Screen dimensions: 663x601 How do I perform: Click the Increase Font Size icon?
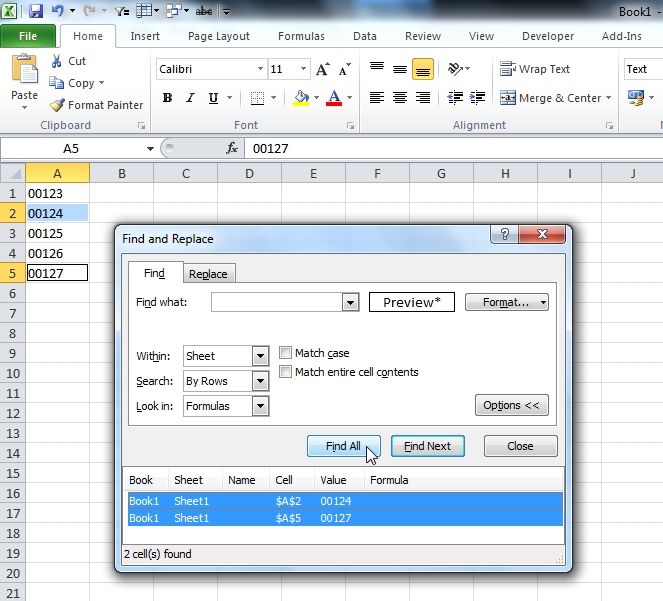click(322, 70)
